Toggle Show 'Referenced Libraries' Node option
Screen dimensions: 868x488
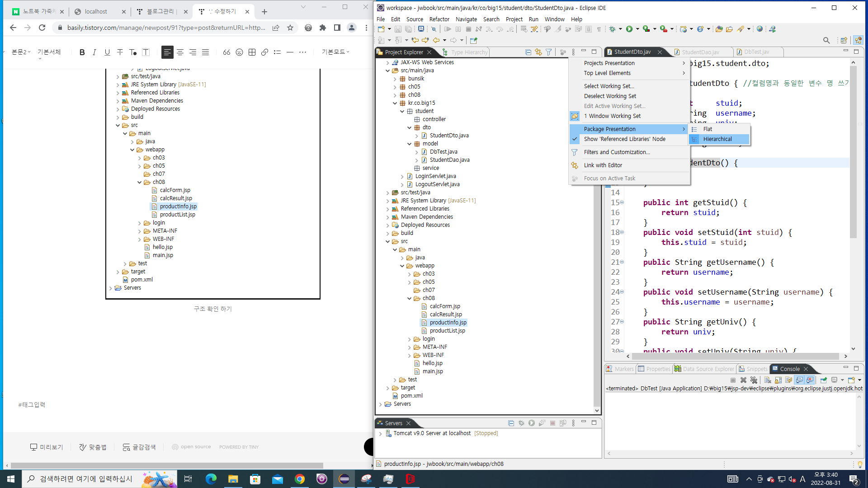point(624,139)
